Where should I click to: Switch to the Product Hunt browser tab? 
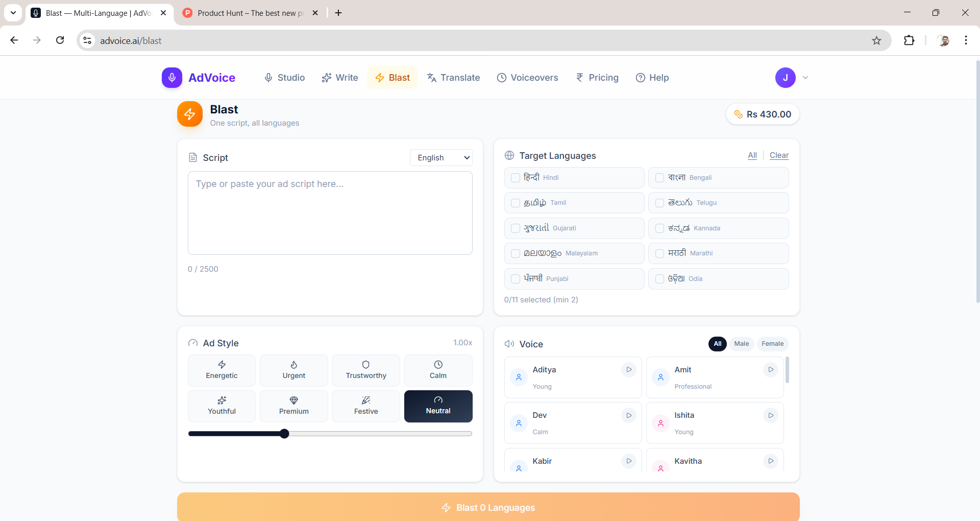tap(245, 13)
